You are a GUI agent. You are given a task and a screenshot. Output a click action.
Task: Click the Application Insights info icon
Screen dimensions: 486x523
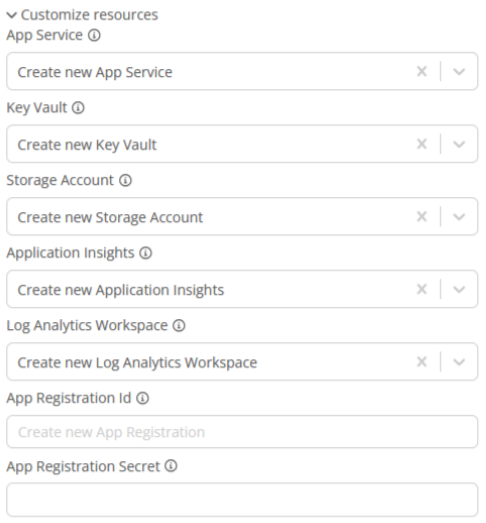[x=145, y=253]
